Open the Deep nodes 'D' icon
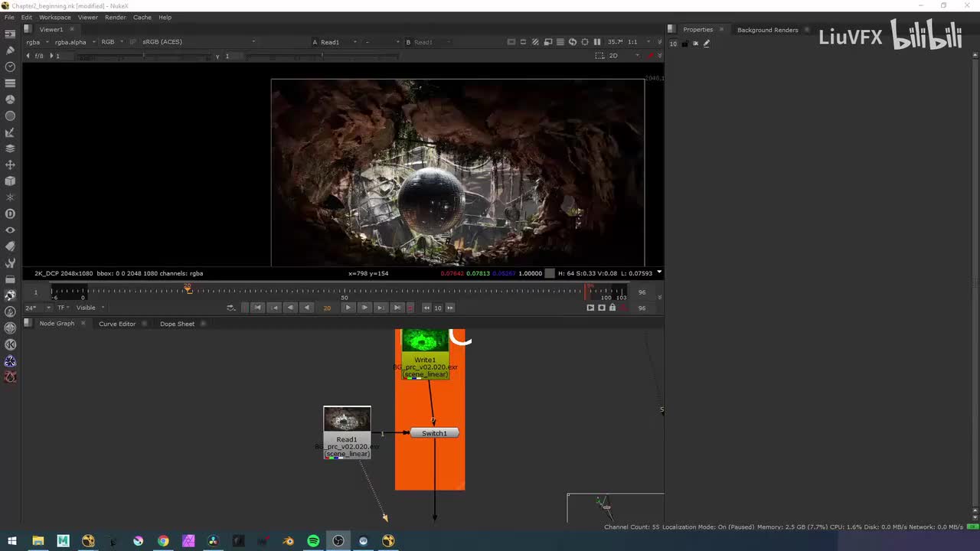This screenshot has height=551, width=980. tap(10, 214)
